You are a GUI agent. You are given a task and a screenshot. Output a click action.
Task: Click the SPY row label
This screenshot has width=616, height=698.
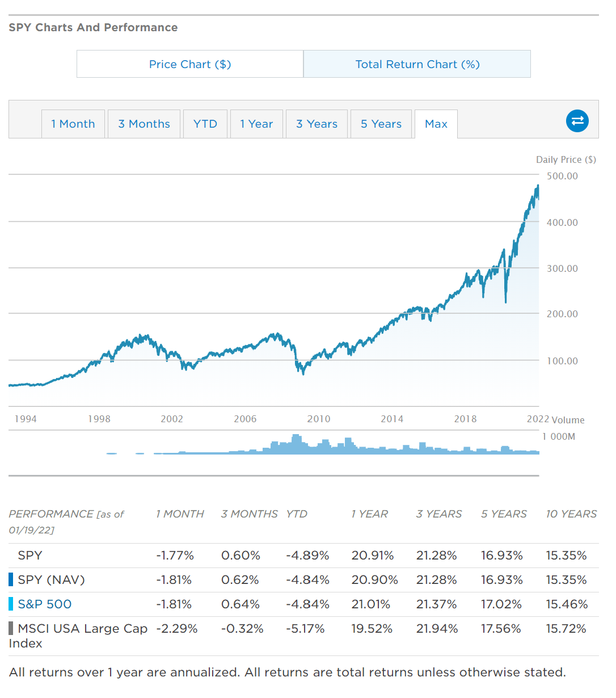point(30,556)
